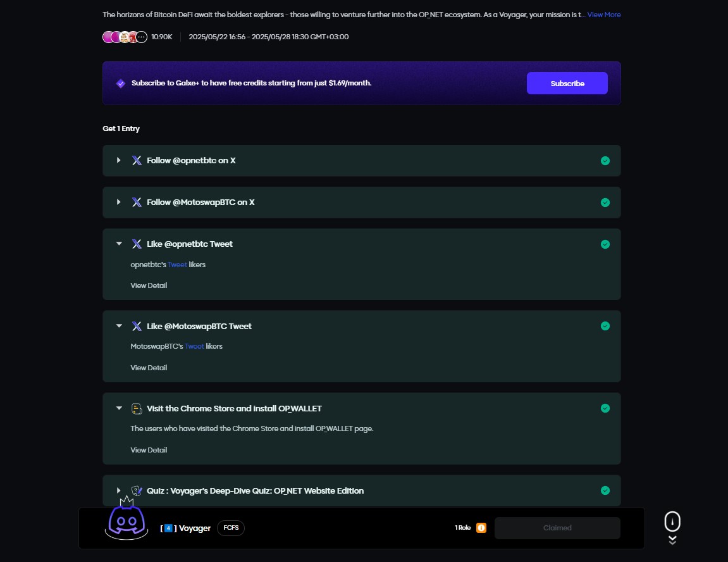Show full description with View More
Image resolution: width=728 pixels, height=562 pixels.
(x=604, y=15)
